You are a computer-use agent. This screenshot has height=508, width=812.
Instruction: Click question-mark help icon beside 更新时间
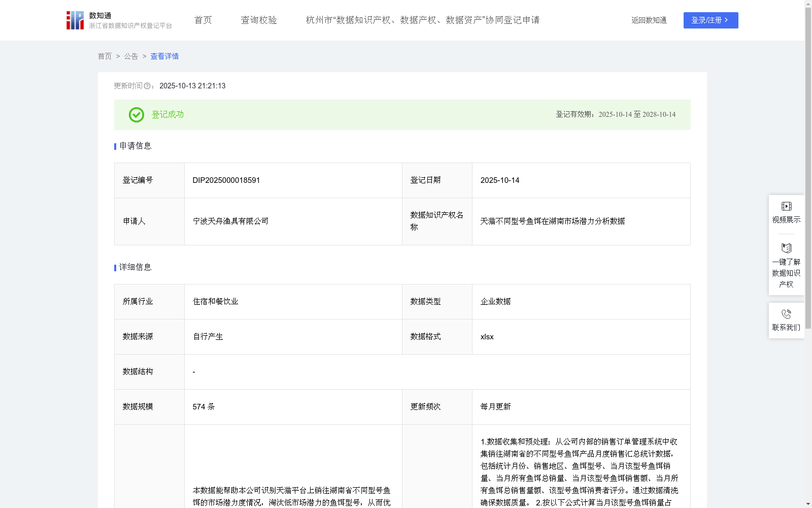pyautogui.click(x=147, y=86)
